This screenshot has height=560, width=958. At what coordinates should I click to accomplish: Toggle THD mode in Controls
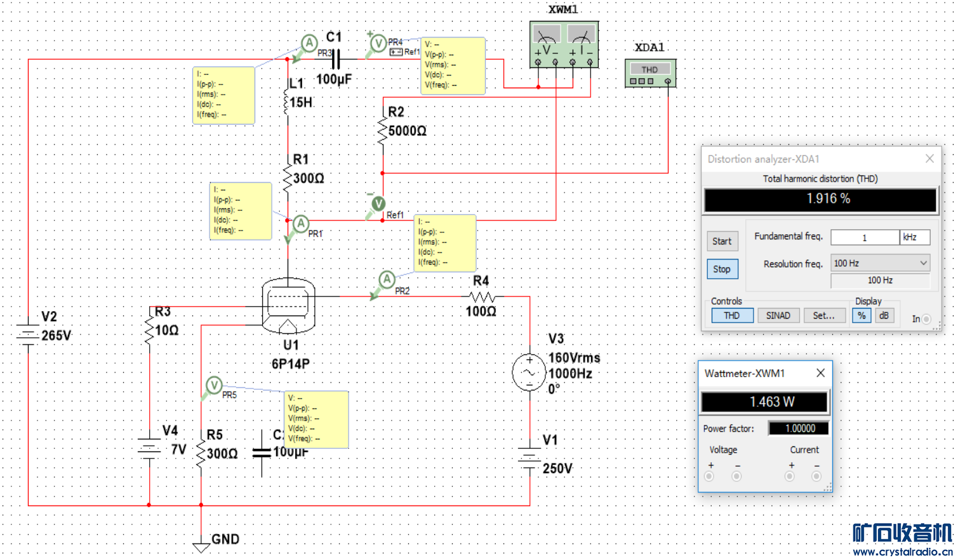tap(731, 316)
